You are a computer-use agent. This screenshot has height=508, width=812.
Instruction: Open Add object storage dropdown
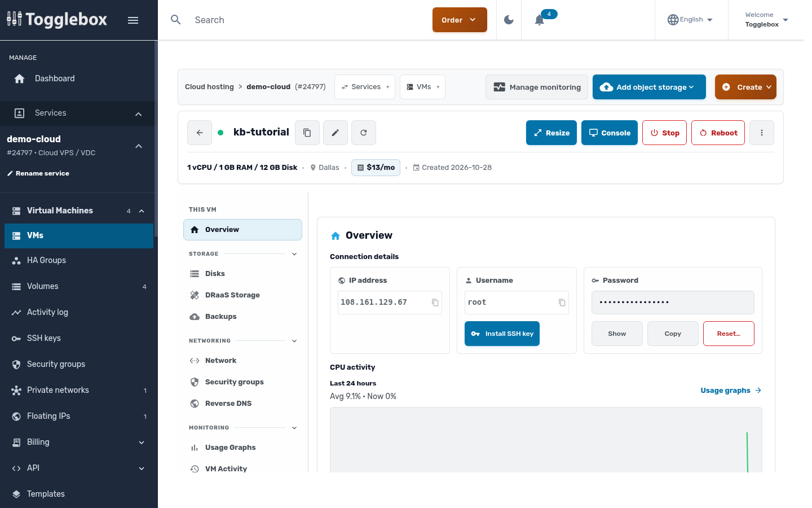click(x=649, y=87)
